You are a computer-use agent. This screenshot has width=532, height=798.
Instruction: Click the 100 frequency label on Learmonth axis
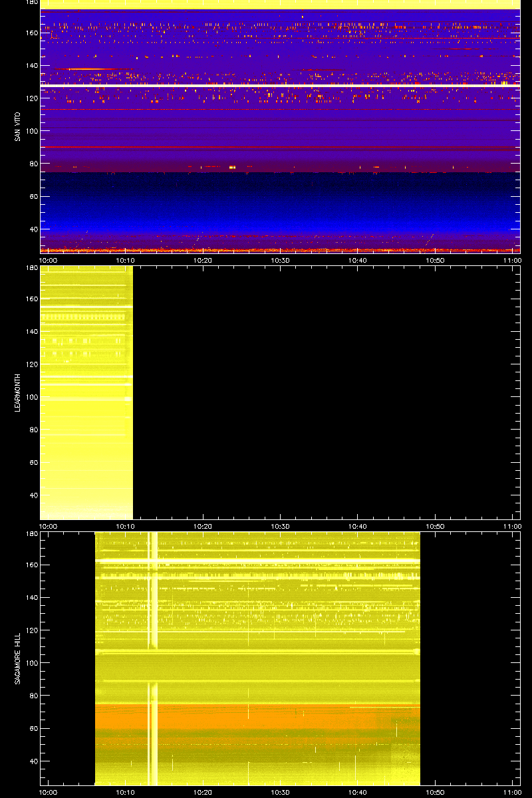point(31,397)
